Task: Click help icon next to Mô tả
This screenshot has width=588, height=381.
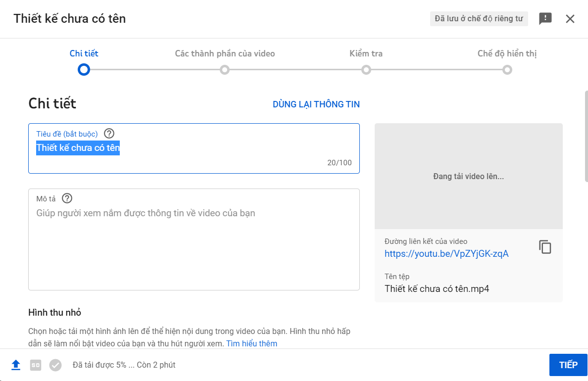Action: (67, 198)
